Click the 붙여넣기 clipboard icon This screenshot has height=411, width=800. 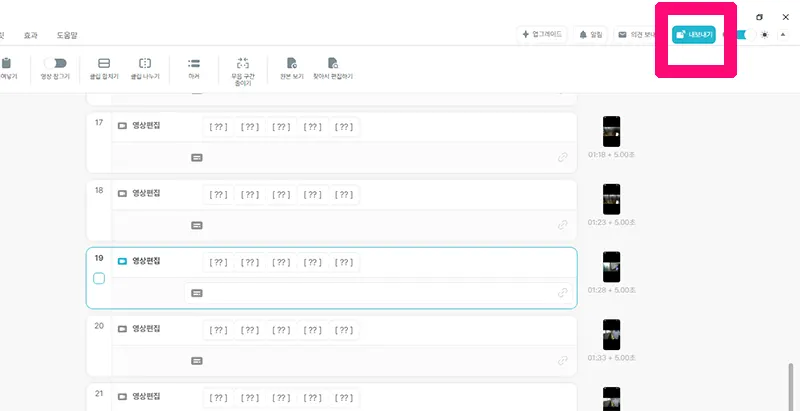[x=6, y=63]
